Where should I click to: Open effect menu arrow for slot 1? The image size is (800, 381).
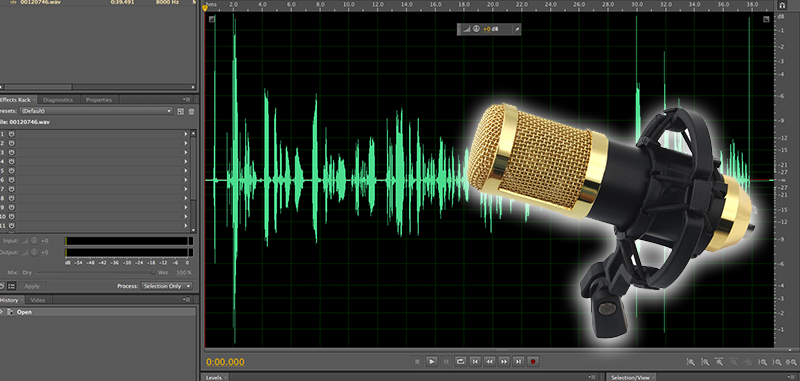coord(186,134)
